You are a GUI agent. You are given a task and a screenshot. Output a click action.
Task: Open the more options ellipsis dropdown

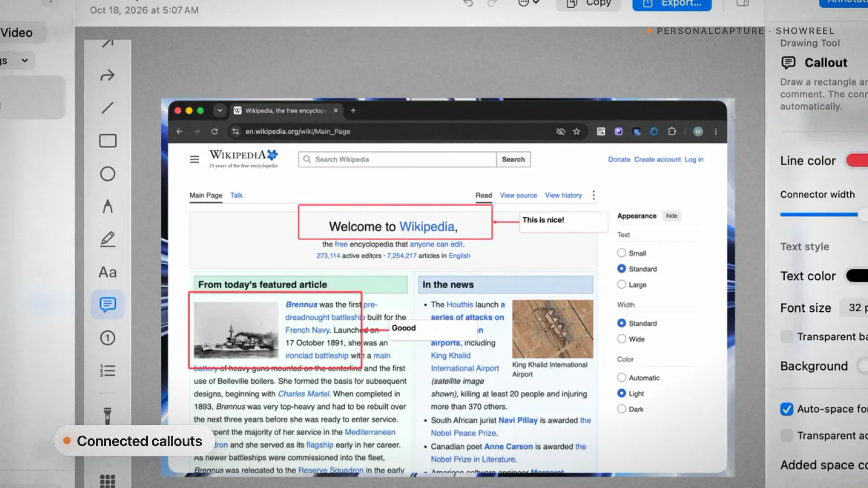[528, 3]
